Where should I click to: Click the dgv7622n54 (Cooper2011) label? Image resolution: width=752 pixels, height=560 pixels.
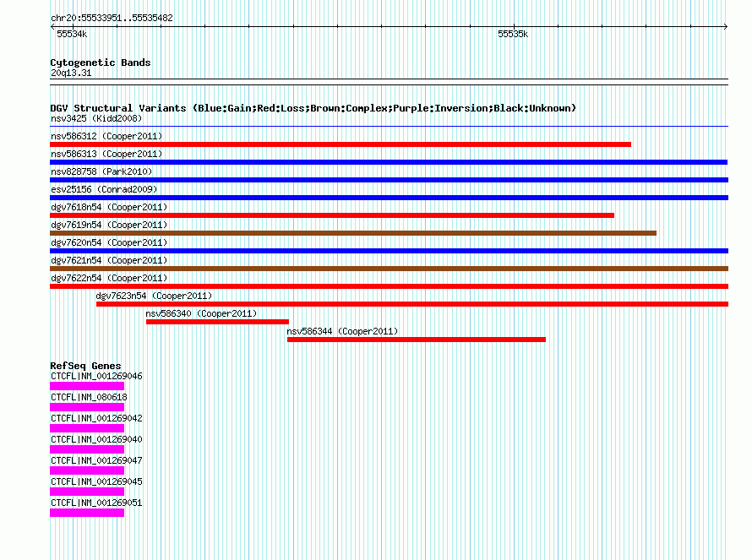coord(109,278)
